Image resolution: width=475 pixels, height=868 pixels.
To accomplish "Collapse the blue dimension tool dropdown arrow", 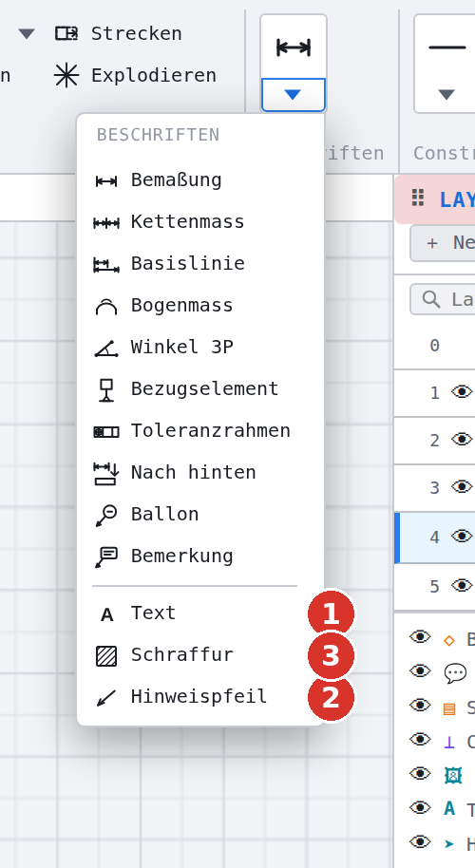I will (x=293, y=95).
